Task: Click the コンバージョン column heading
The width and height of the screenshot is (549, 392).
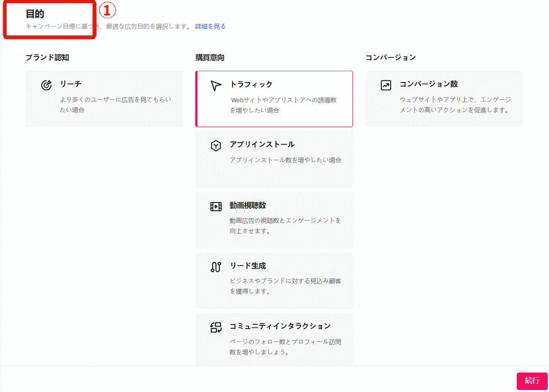Action: point(391,58)
